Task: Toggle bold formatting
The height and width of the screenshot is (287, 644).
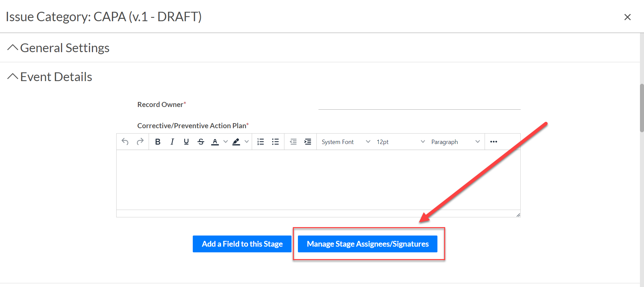Action: coord(158,142)
